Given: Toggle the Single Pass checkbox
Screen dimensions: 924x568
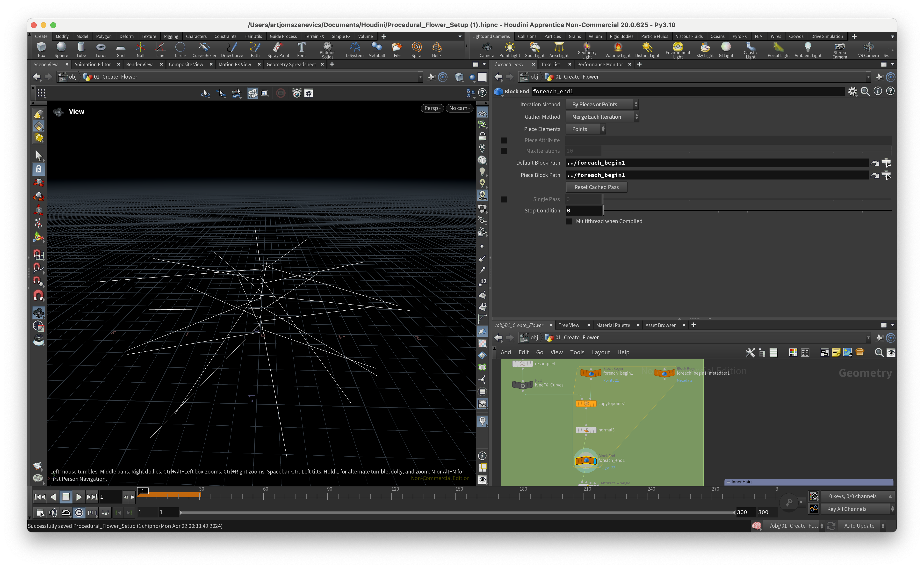Looking at the screenshot, I should tap(504, 199).
